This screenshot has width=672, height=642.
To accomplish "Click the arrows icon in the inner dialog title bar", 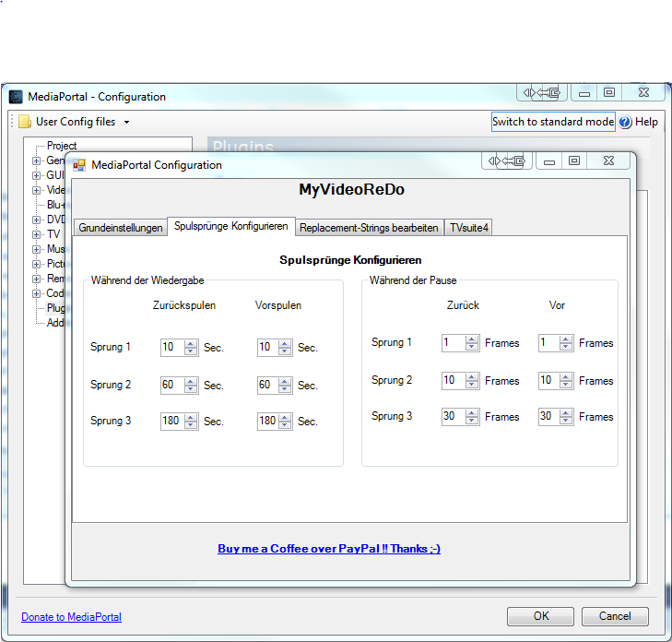I will (507, 161).
